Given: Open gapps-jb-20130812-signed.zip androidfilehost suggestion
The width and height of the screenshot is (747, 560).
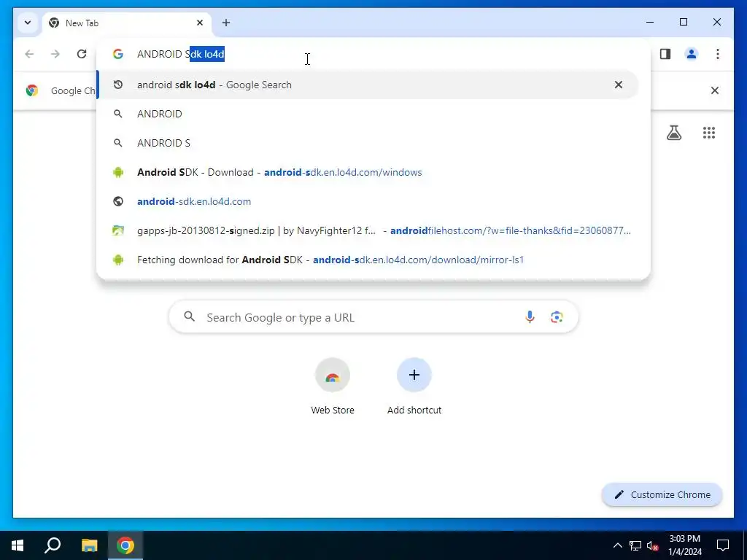Looking at the screenshot, I should click(x=368, y=230).
